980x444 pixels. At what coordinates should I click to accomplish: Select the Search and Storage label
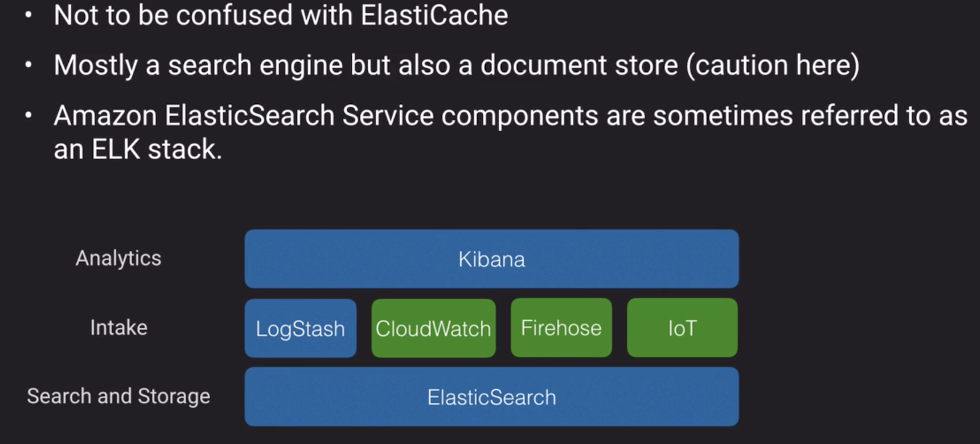(119, 396)
